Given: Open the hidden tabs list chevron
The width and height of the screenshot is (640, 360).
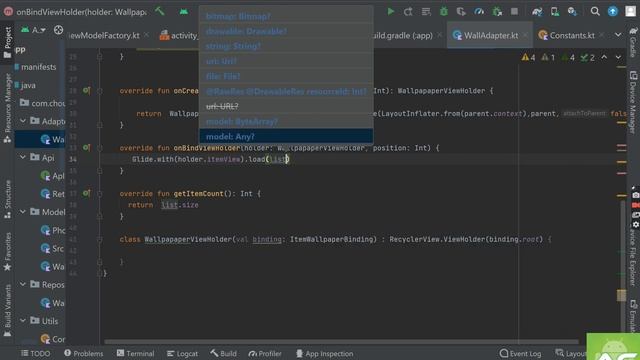Looking at the screenshot, I should click(618, 35).
